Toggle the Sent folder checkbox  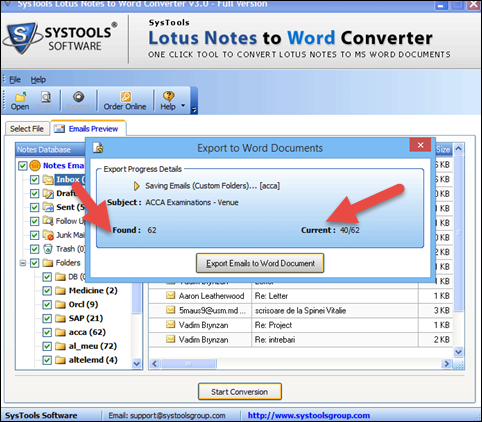click(x=34, y=207)
